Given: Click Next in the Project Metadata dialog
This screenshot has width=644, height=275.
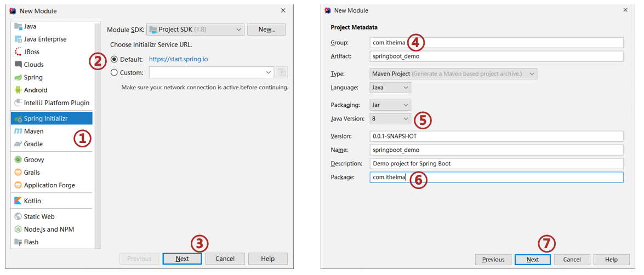Looking at the screenshot, I should [532, 260].
